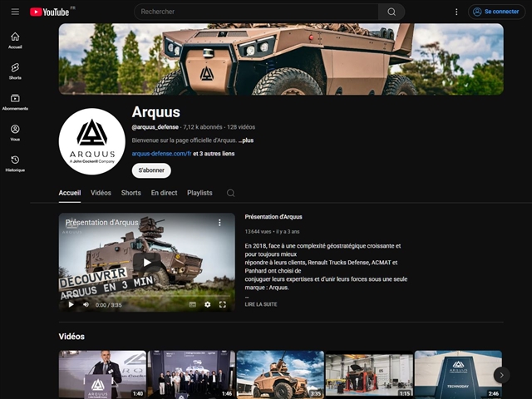532x399 pixels.
Task: Click the Vidéos section heading
Action: point(71,336)
